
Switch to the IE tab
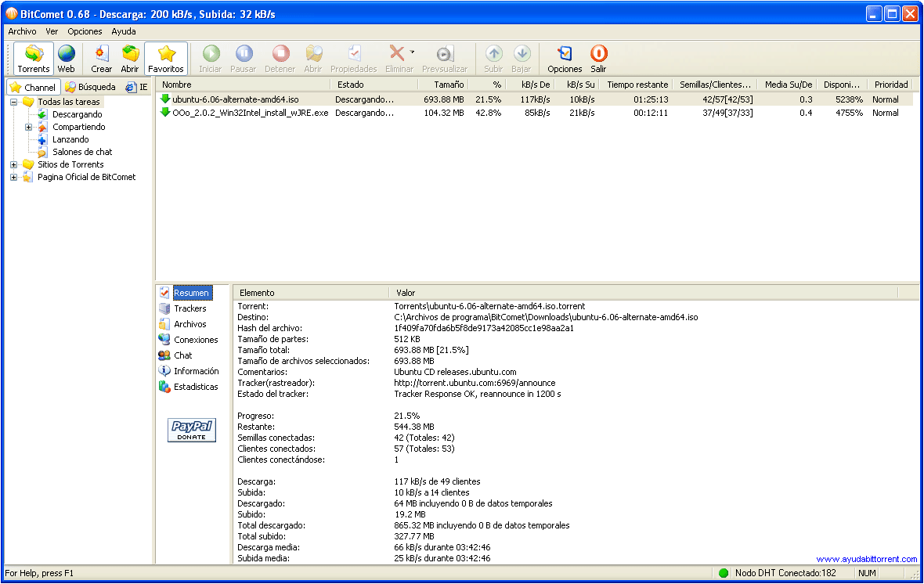pyautogui.click(x=137, y=87)
